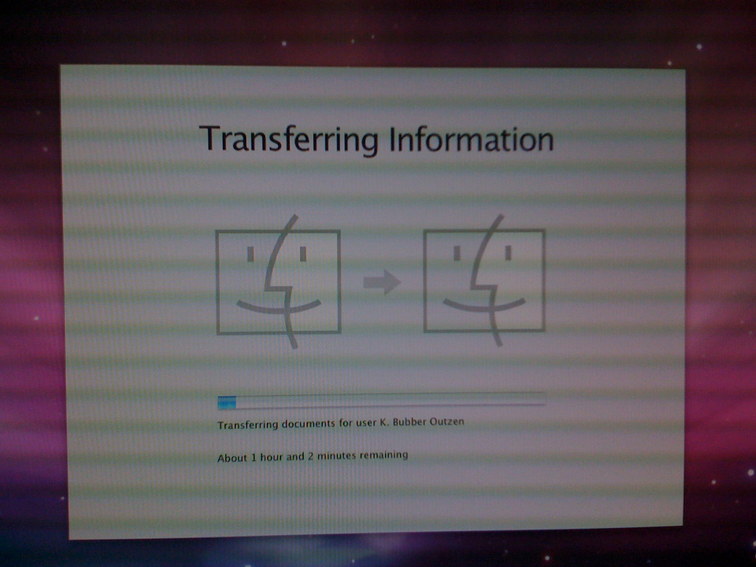Screen dimensions: 756x567
Task: Click "Transferring documents for user K. Bubber Outzen"
Action: point(340,423)
